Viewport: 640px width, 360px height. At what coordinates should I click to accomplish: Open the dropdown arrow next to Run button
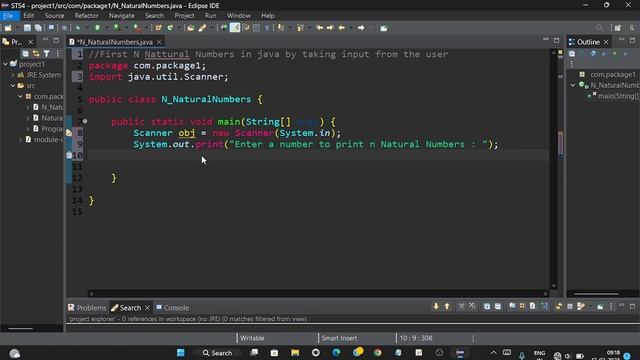(x=107, y=28)
